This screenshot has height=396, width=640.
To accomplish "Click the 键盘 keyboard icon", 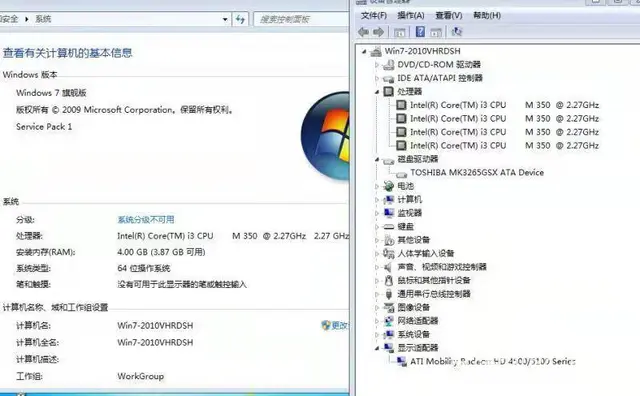I will coord(389,227).
